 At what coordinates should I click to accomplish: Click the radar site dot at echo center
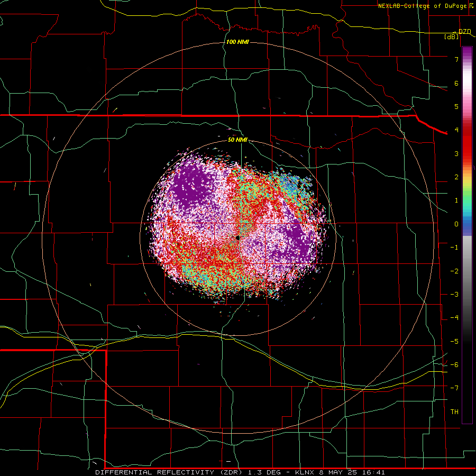coord(237,237)
